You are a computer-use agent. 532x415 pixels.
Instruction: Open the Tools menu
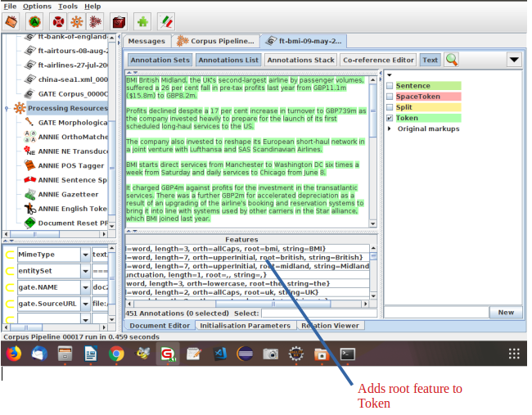click(x=67, y=7)
